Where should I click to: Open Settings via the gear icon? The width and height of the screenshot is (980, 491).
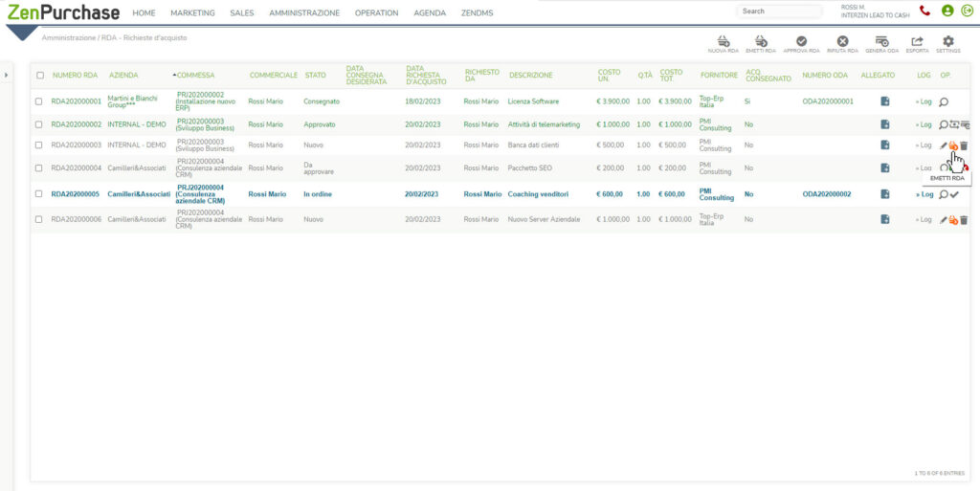948,41
